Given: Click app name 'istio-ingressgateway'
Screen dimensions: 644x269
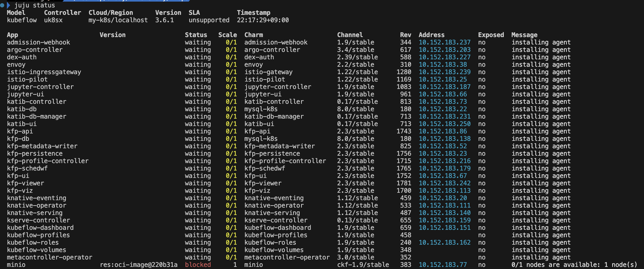Looking at the screenshot, I should point(44,72).
